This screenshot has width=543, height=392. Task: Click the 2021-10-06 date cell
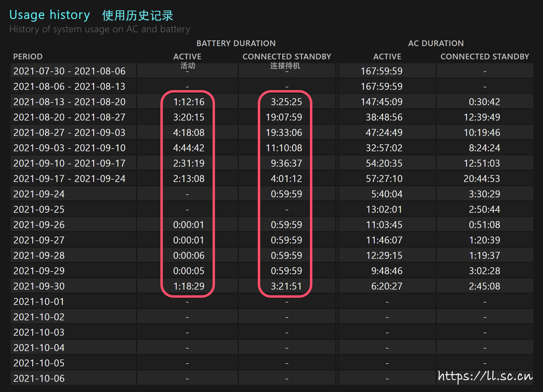coord(39,378)
